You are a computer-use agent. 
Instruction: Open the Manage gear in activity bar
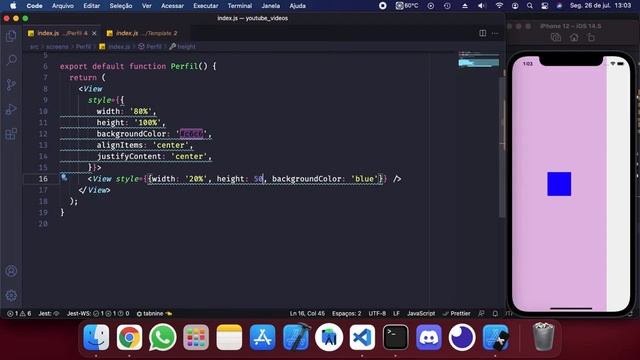11,295
